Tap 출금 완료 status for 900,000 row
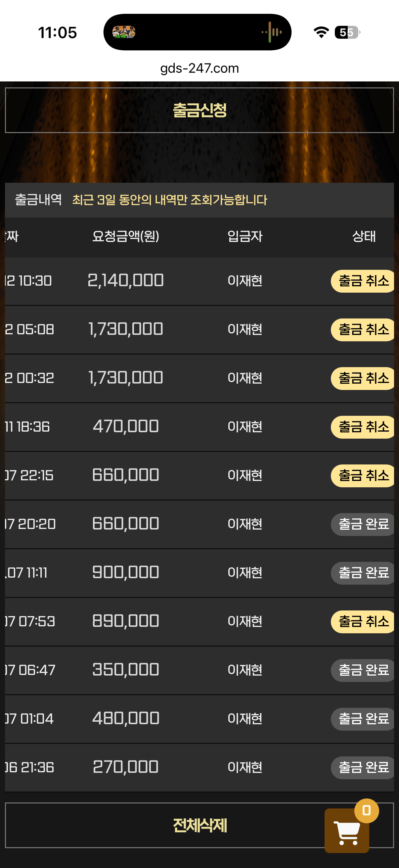 (363, 573)
